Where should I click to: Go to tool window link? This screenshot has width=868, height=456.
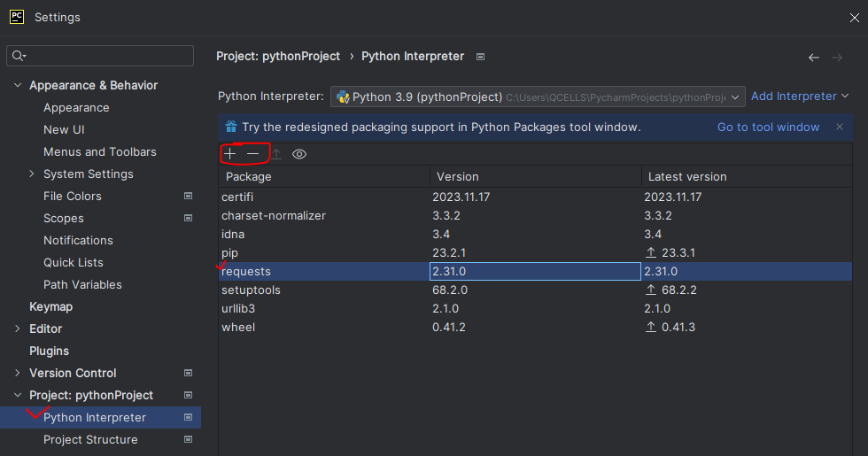(769, 127)
